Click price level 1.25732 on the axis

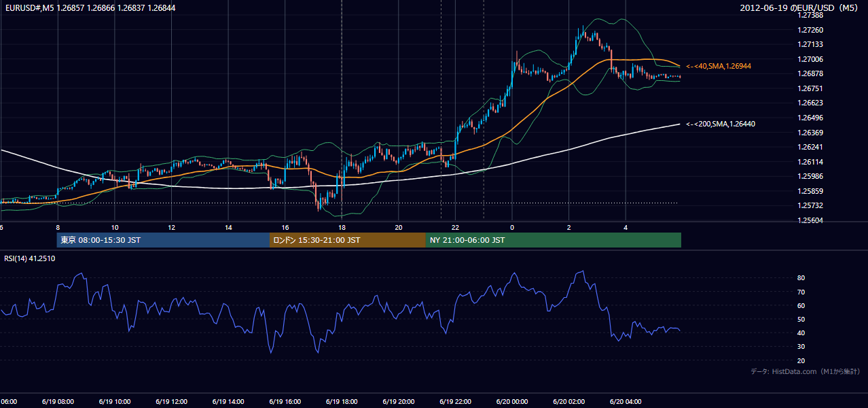tap(810, 205)
